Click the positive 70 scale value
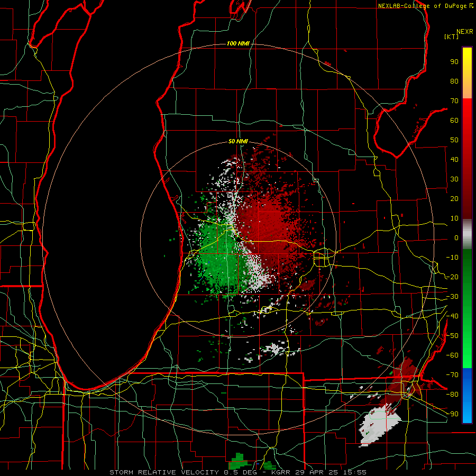The width and height of the screenshot is (476, 476). pyautogui.click(x=454, y=101)
